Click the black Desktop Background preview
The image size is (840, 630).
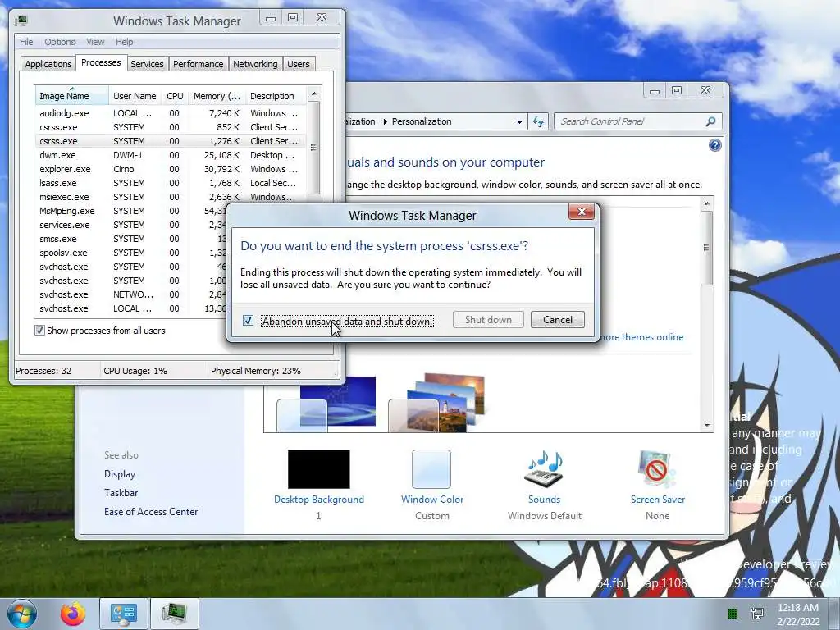click(x=319, y=468)
